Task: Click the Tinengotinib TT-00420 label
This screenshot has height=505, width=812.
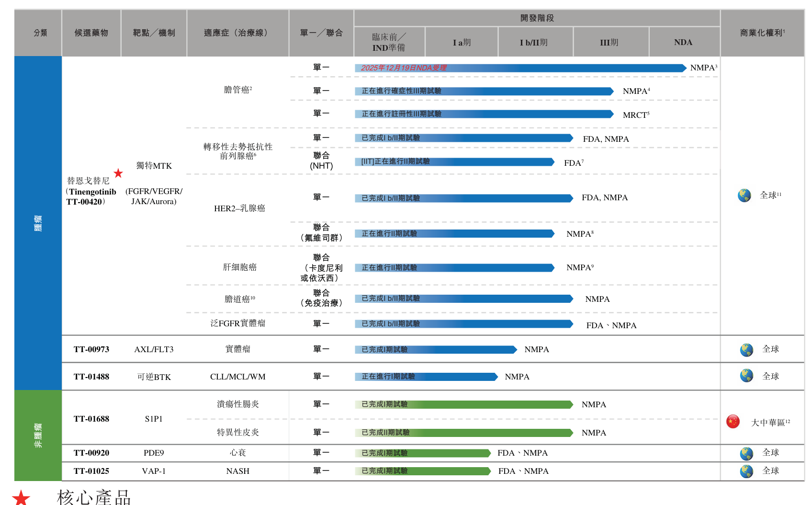Action: tap(91, 196)
